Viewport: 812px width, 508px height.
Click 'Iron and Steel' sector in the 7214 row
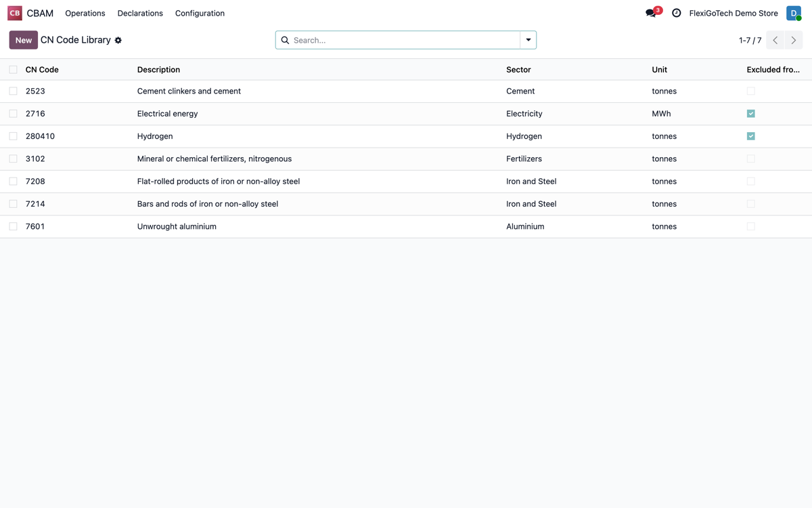pyautogui.click(x=531, y=204)
